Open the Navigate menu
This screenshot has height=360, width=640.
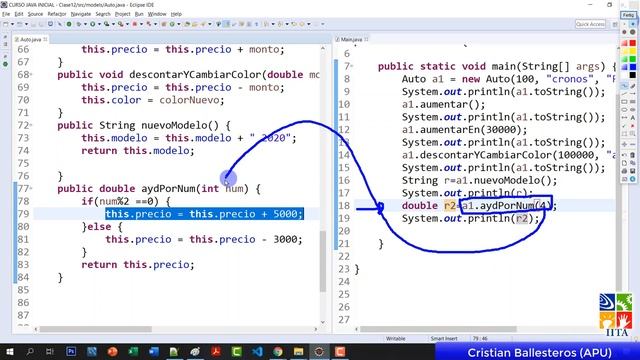pyautogui.click(x=81, y=14)
